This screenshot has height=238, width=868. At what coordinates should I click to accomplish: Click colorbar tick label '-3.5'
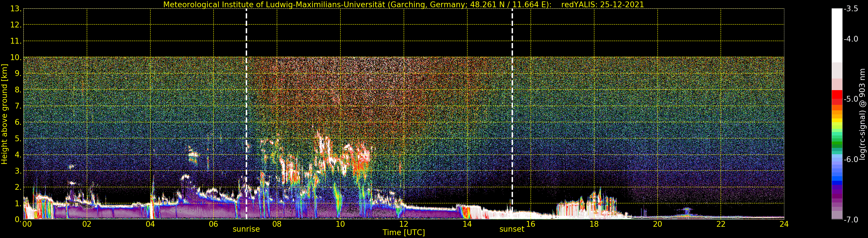851,9
